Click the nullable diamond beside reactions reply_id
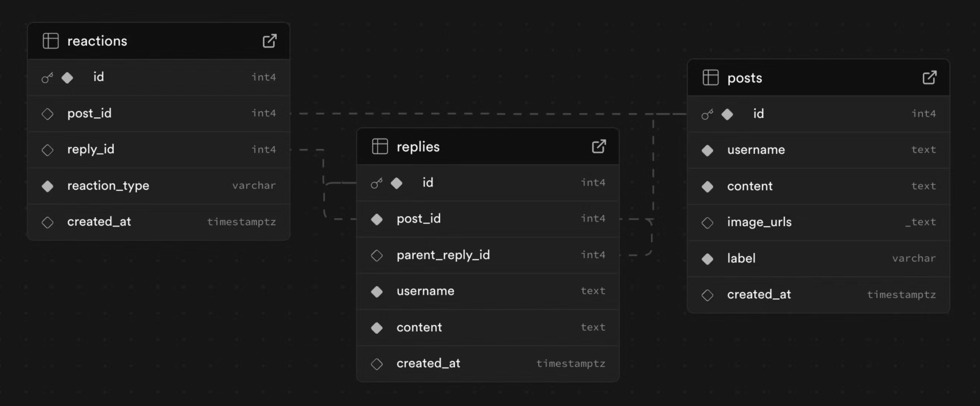 [47, 150]
